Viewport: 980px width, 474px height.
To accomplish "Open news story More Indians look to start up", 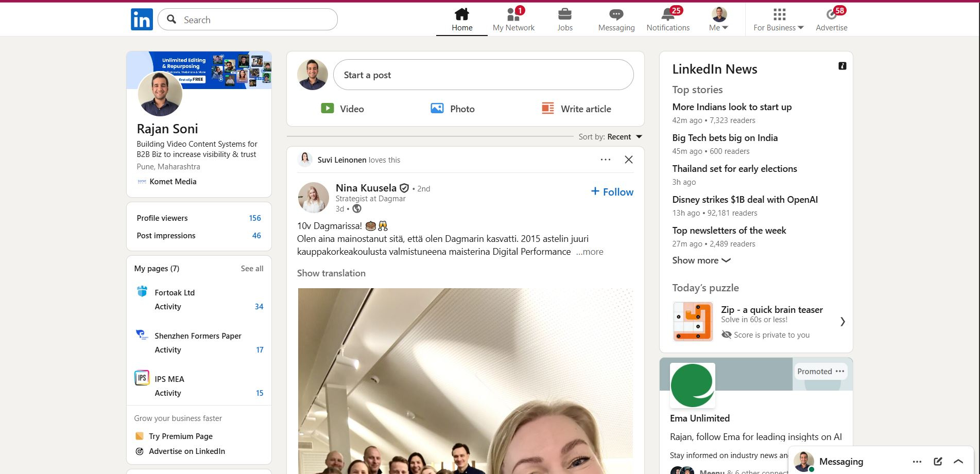I will point(732,107).
